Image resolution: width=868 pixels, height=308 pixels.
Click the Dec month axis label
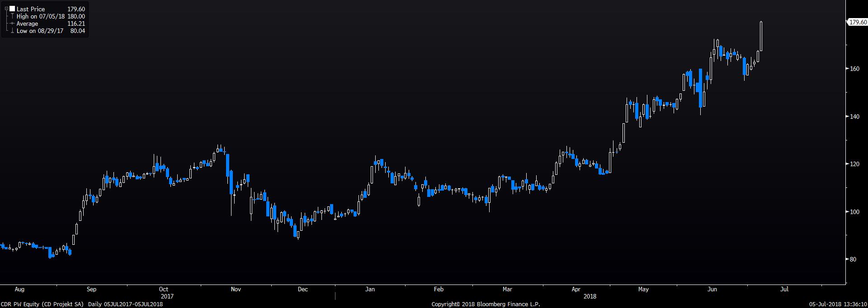tap(303, 289)
